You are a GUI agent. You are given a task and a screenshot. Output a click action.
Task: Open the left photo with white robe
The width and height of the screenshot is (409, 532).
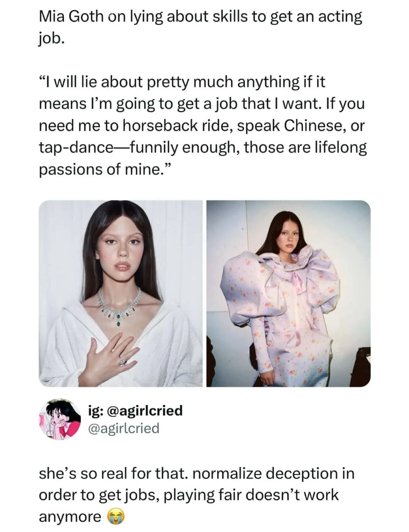coord(120,293)
